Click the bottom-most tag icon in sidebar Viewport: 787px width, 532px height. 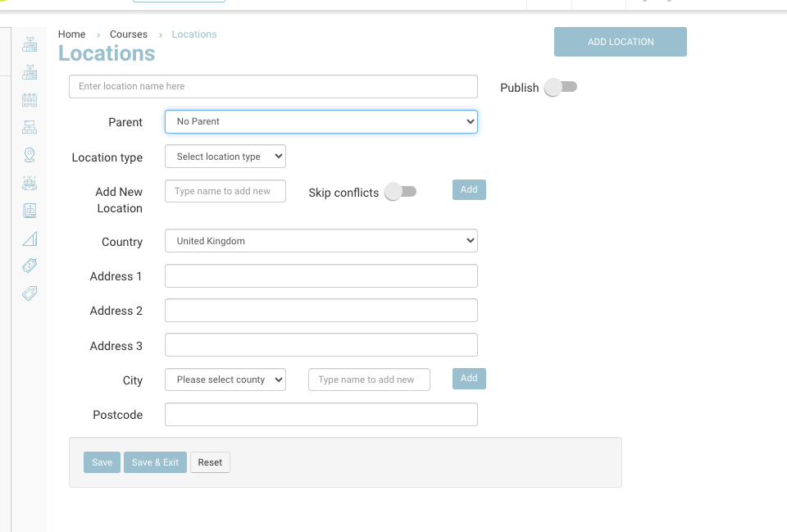30,293
